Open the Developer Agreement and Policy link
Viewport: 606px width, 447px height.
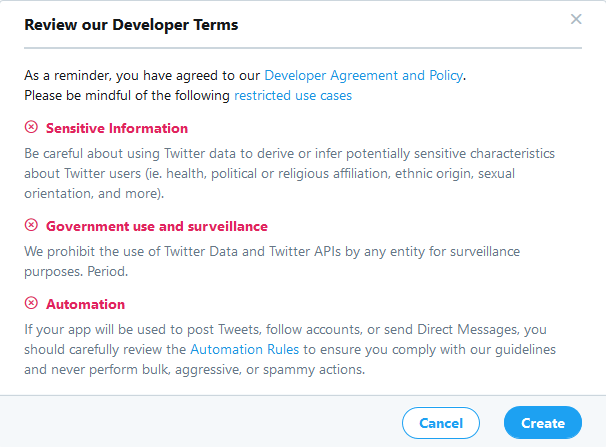pos(364,74)
